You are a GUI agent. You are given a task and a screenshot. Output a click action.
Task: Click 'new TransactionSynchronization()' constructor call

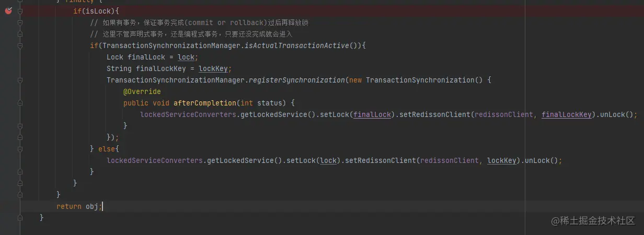point(416,80)
